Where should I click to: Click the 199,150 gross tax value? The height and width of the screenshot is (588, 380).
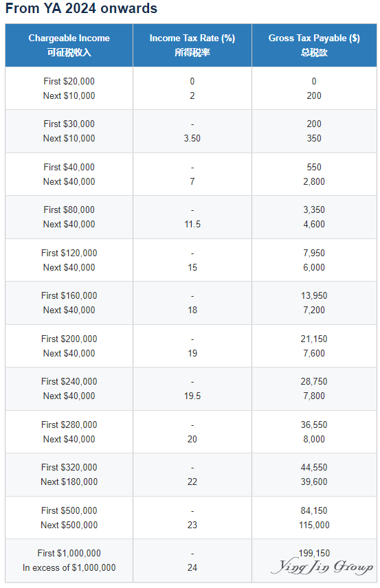(x=314, y=554)
